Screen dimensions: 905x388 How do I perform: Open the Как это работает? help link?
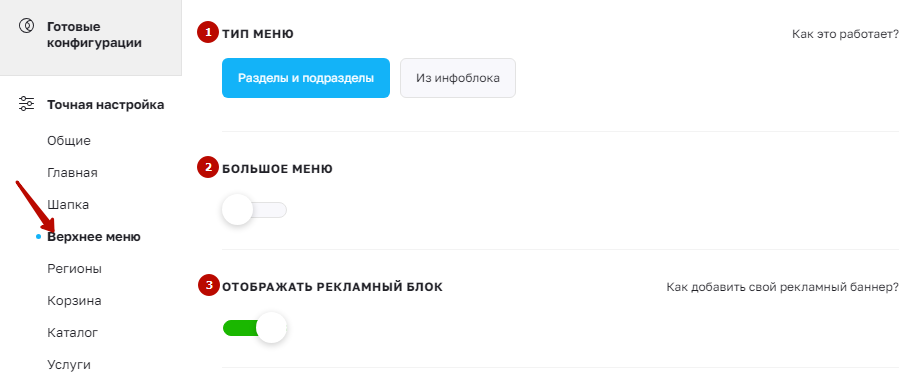[x=845, y=34]
